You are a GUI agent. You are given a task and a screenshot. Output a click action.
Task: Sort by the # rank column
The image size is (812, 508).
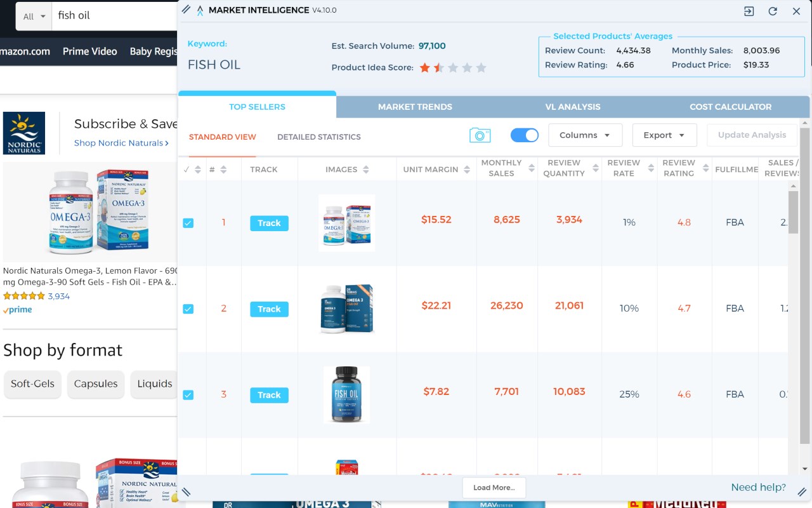(223, 170)
